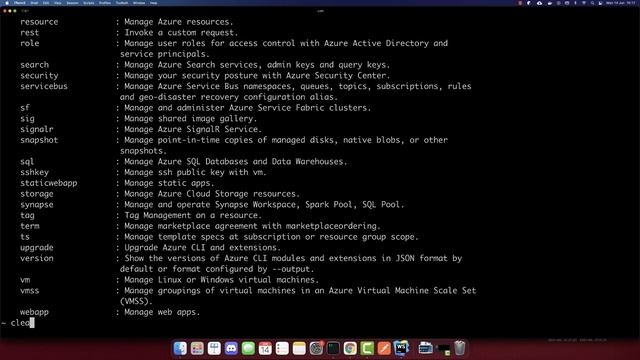Click the date and time in menu bar
The width and height of the screenshot is (640, 360).
click(621, 3)
